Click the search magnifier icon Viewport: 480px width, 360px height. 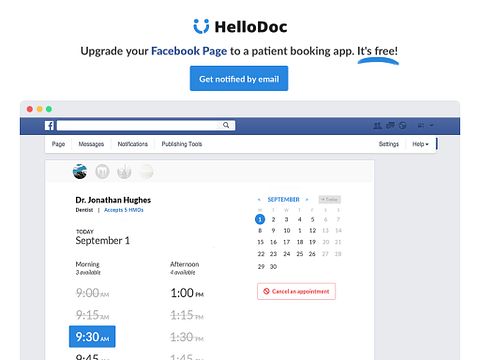pos(226,125)
